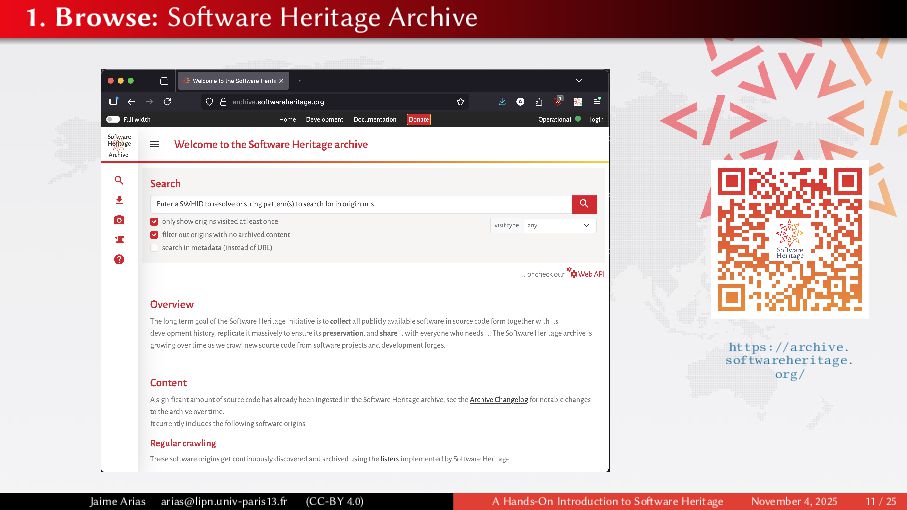The height and width of the screenshot is (510, 907).
Task: Click the Overview section heading
Action: pos(172,304)
